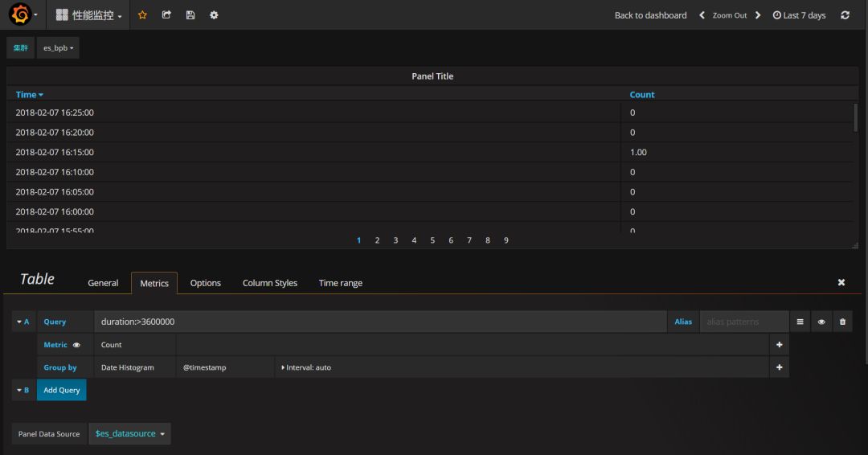The width and height of the screenshot is (868, 455).
Task: Open the Grafana logo main menu
Action: tap(20, 14)
